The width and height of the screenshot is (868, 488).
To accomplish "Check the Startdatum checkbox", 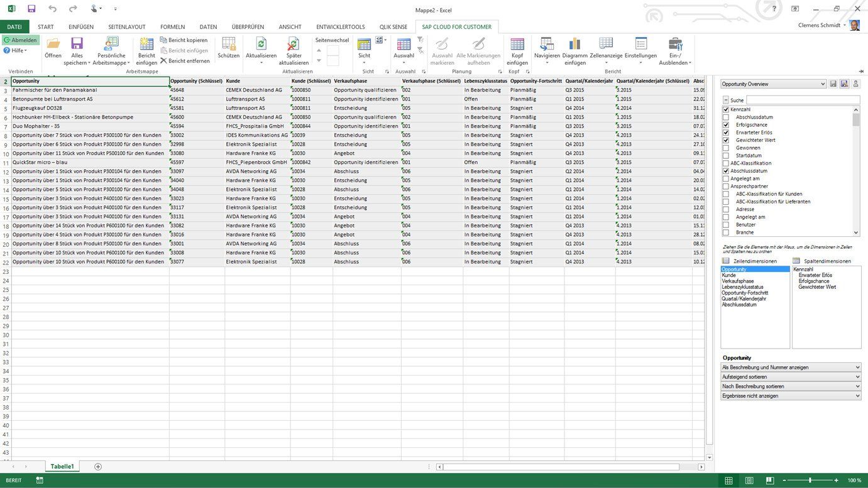I will (x=726, y=156).
